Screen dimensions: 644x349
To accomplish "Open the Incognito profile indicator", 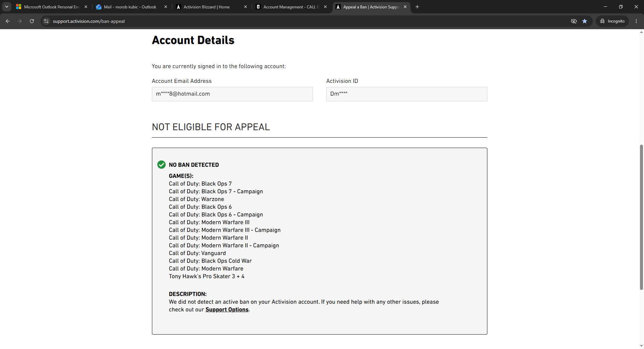I will point(612,21).
